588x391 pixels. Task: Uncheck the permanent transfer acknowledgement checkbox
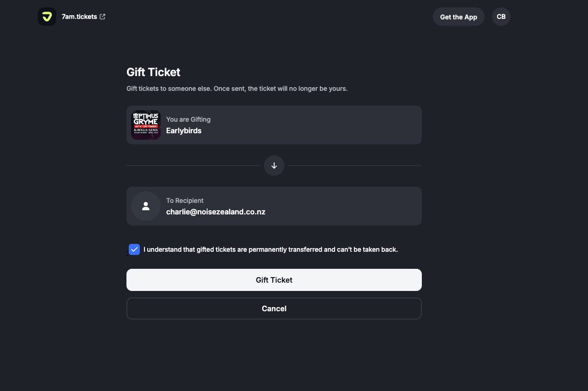pos(134,249)
